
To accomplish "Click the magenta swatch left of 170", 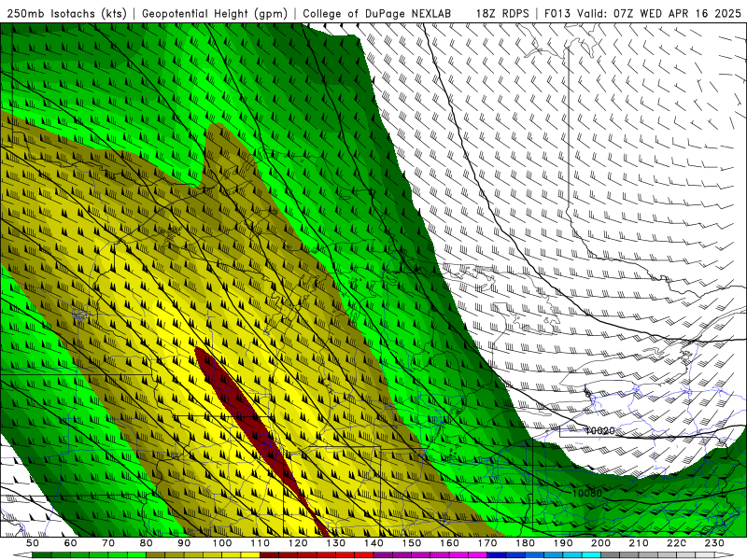I will pos(478,555).
